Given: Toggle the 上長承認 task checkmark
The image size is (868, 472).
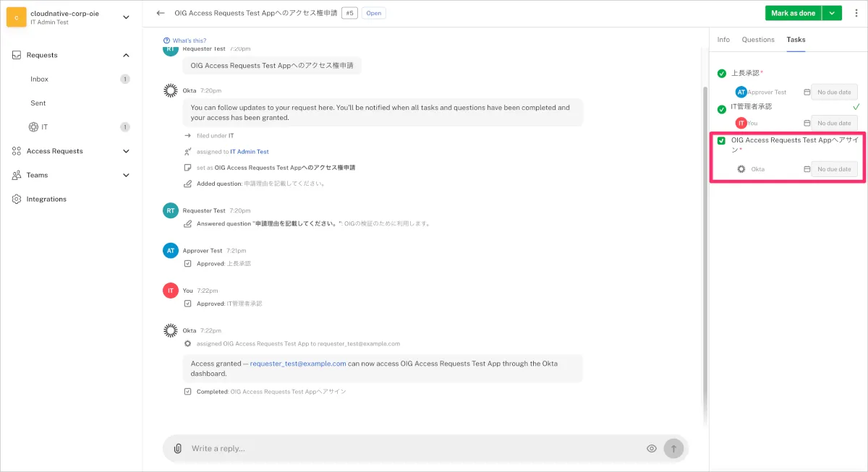Looking at the screenshot, I should (722, 74).
